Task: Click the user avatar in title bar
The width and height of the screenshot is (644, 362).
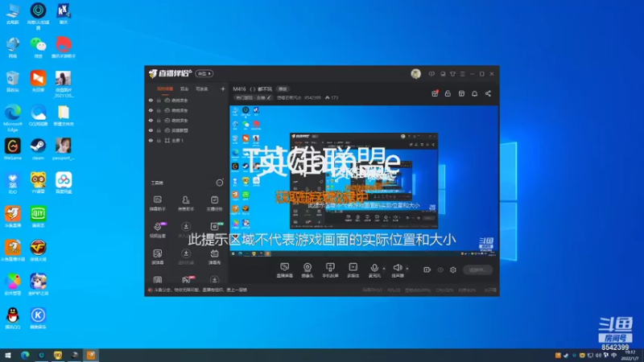Action: click(415, 73)
